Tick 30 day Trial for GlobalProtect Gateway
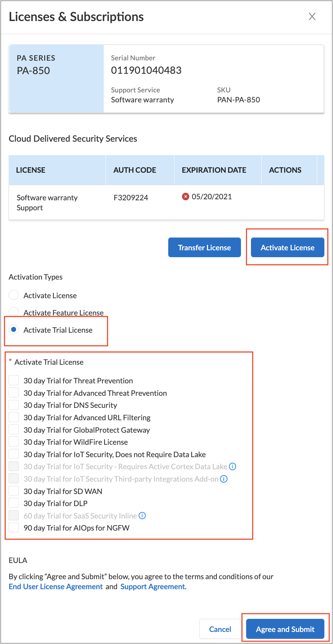The width and height of the screenshot is (333, 644). coord(14,430)
